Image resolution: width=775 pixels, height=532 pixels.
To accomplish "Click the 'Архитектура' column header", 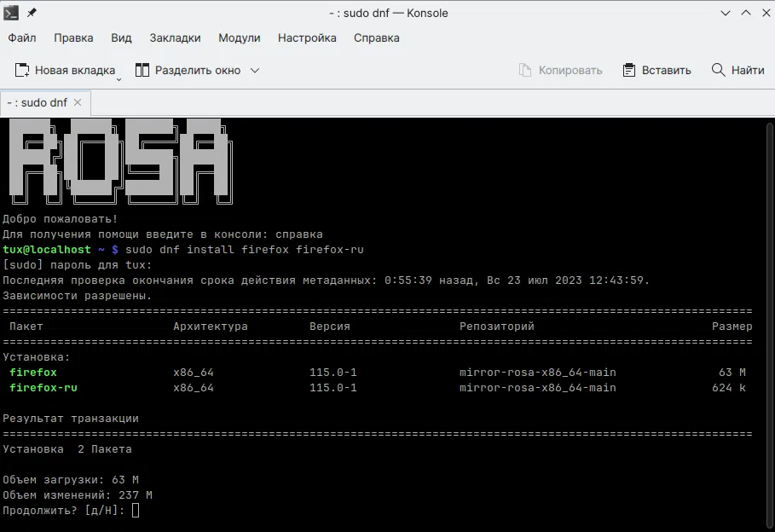I will tap(211, 327).
